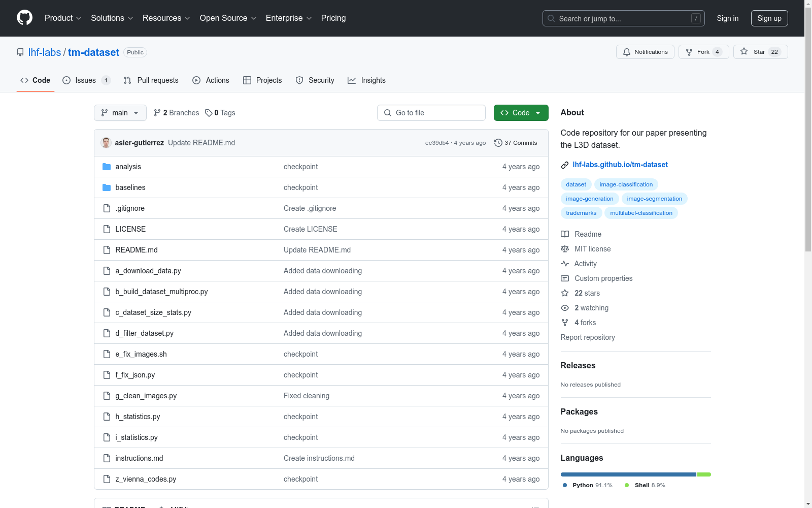Click the MIT license scale icon
Image resolution: width=812 pixels, height=508 pixels.
pos(565,249)
